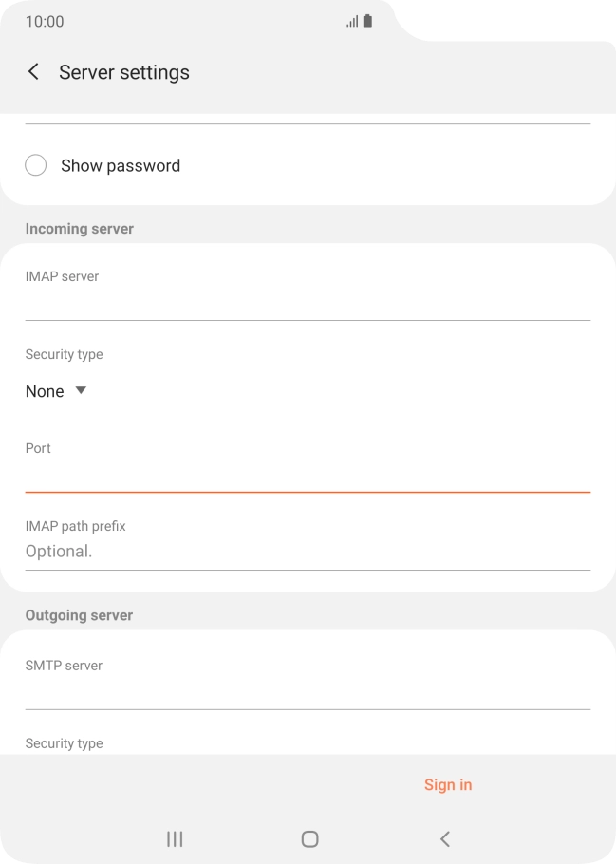Screen dimensions: 616x864
Task: Click the IMAP path prefix Optional field
Action: 308,552
